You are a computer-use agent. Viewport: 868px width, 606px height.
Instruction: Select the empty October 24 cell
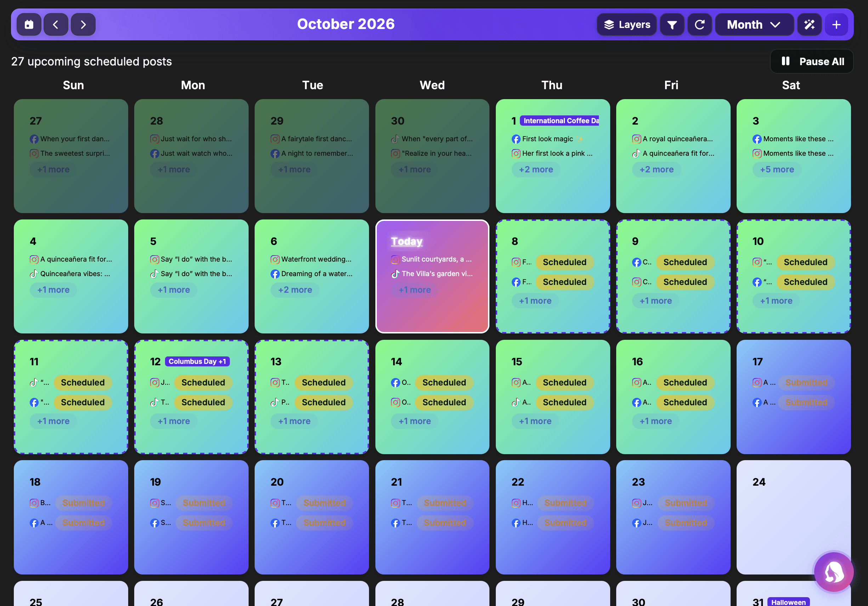pos(793,517)
